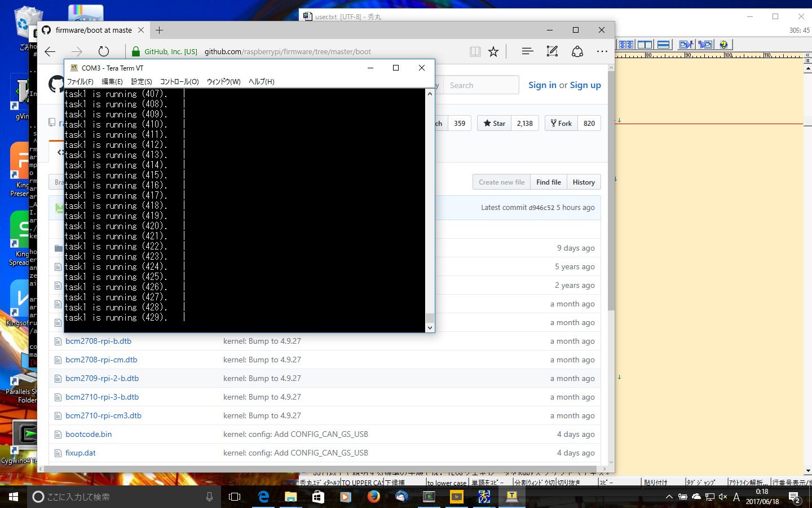812x508 pixels.
Task: Open the 820 forks count
Action: [x=589, y=123]
